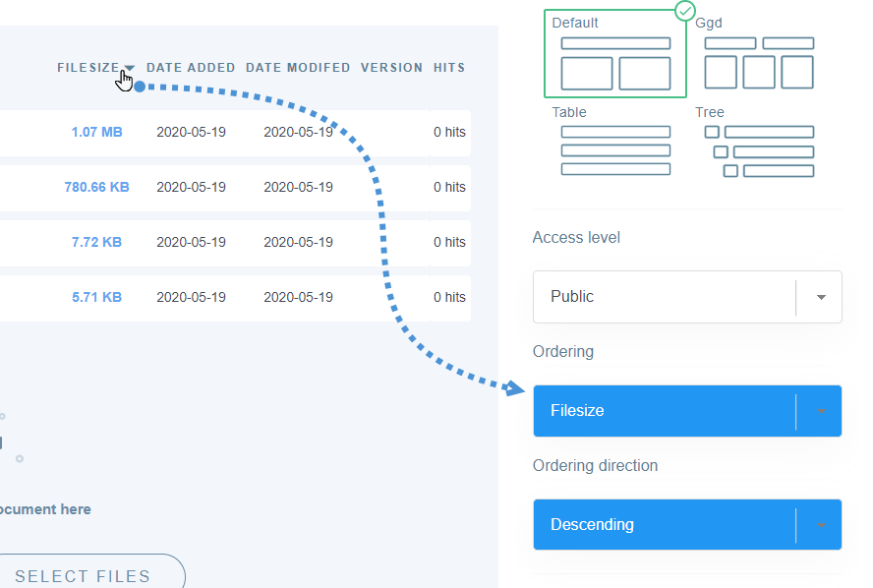
Task: Select the 7.72 KB file row
Action: (x=96, y=242)
